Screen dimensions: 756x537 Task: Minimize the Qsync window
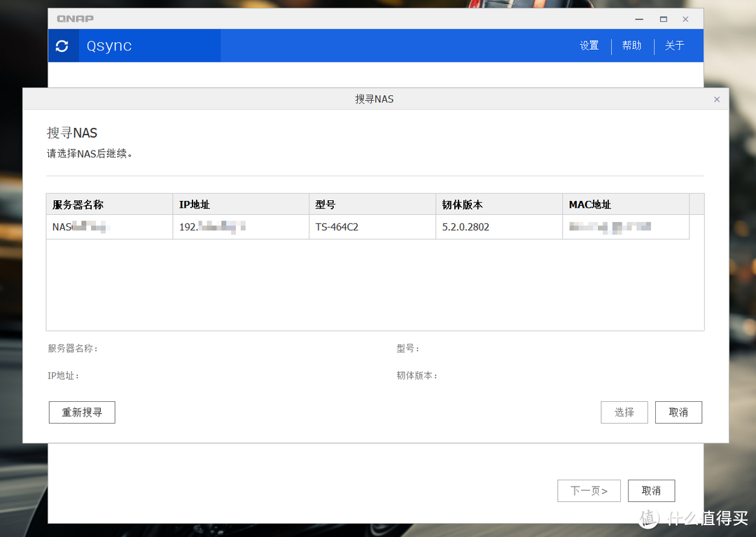coord(638,19)
